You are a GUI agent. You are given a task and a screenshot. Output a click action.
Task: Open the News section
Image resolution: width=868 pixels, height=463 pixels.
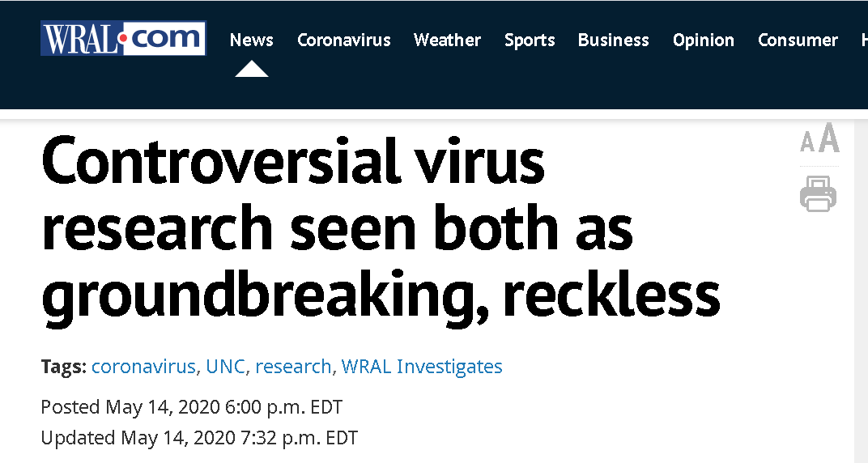[251, 40]
